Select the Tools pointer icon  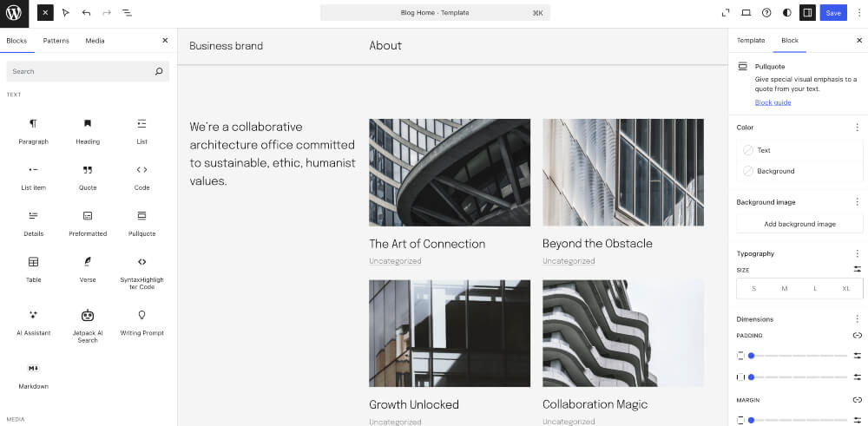coord(66,13)
